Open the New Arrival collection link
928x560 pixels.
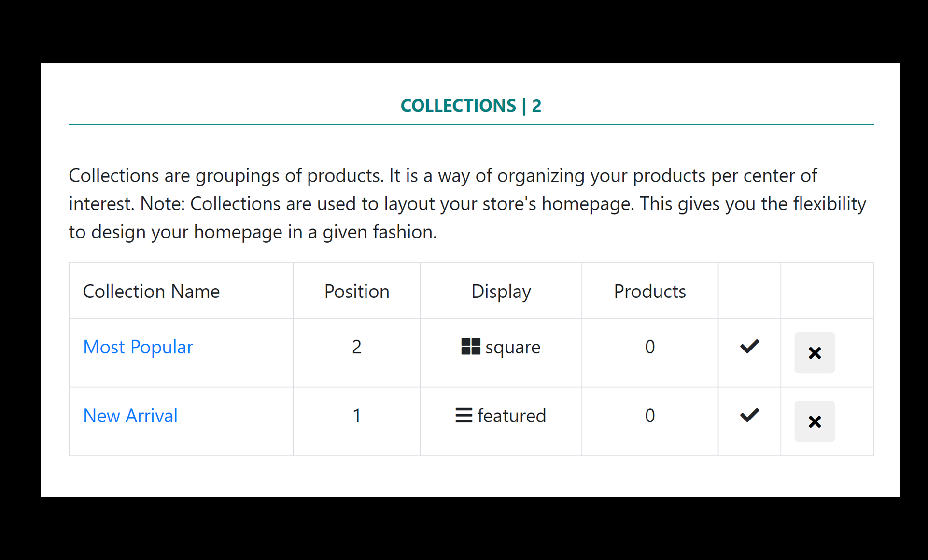click(x=131, y=416)
